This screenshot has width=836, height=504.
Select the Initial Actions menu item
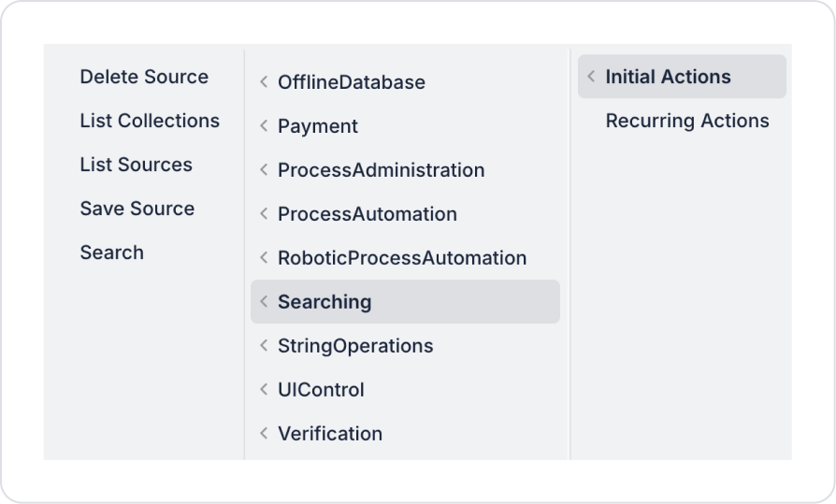tap(682, 77)
